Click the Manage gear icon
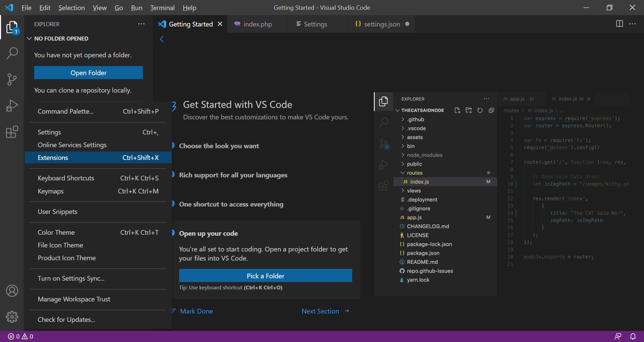 click(12, 317)
